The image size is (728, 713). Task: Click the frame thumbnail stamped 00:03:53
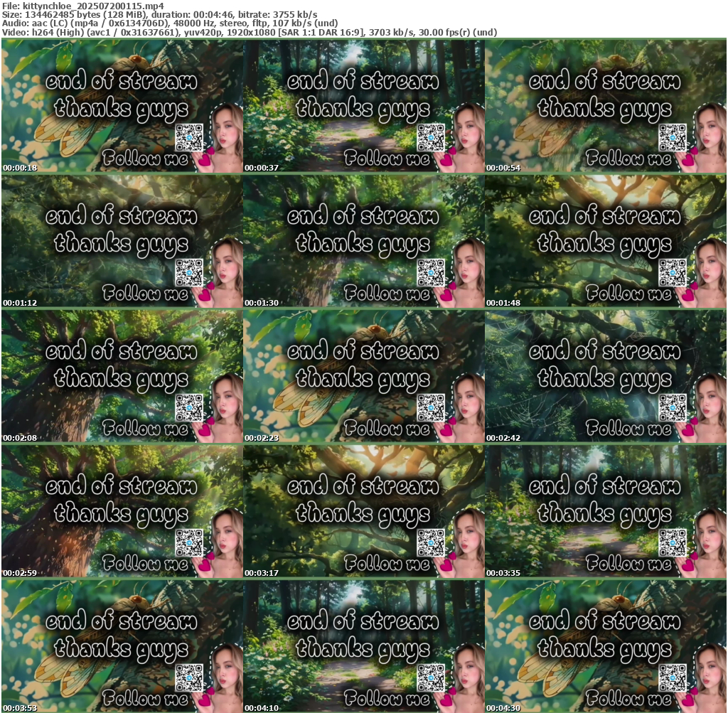[x=122, y=646]
